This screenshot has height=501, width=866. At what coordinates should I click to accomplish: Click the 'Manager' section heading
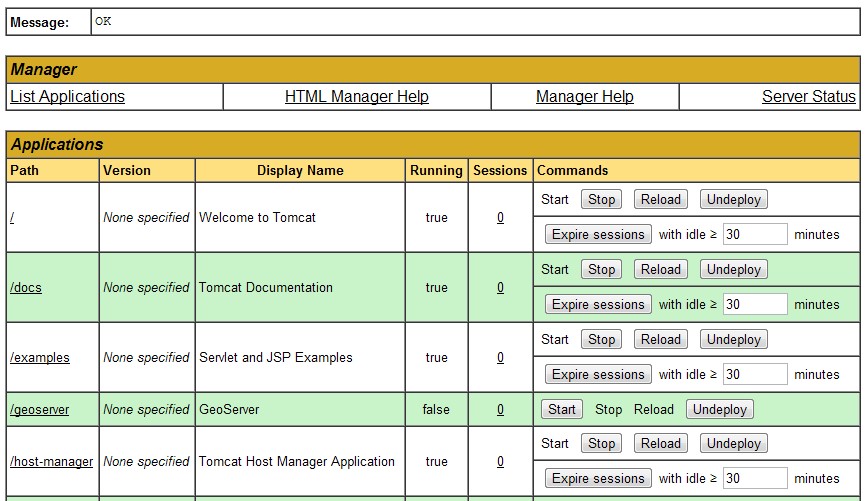(44, 70)
